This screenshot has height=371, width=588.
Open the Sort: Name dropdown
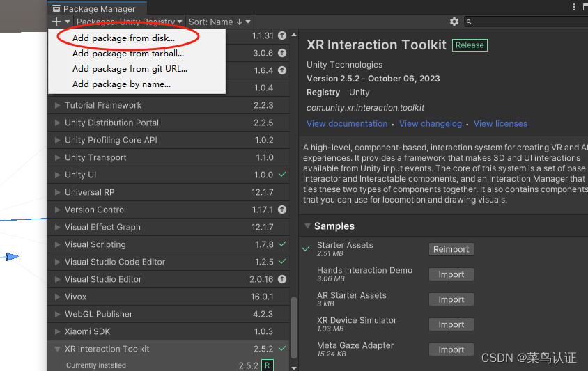click(219, 22)
